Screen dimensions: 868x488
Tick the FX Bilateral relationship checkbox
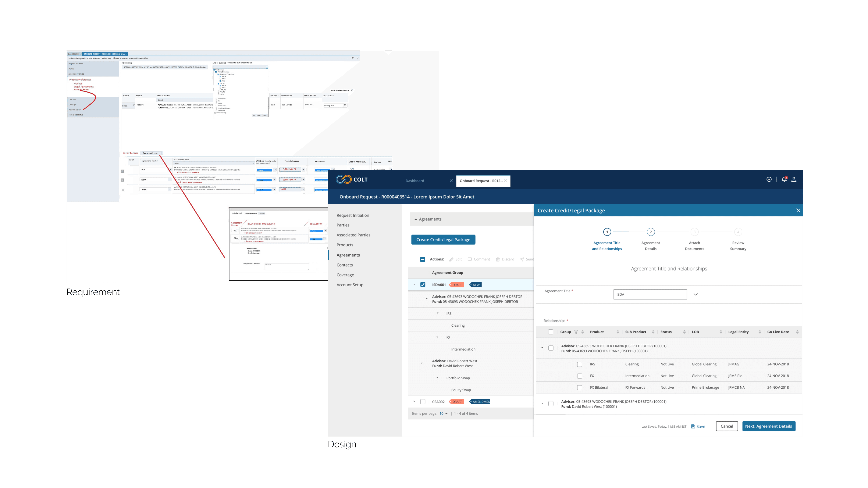(x=580, y=388)
